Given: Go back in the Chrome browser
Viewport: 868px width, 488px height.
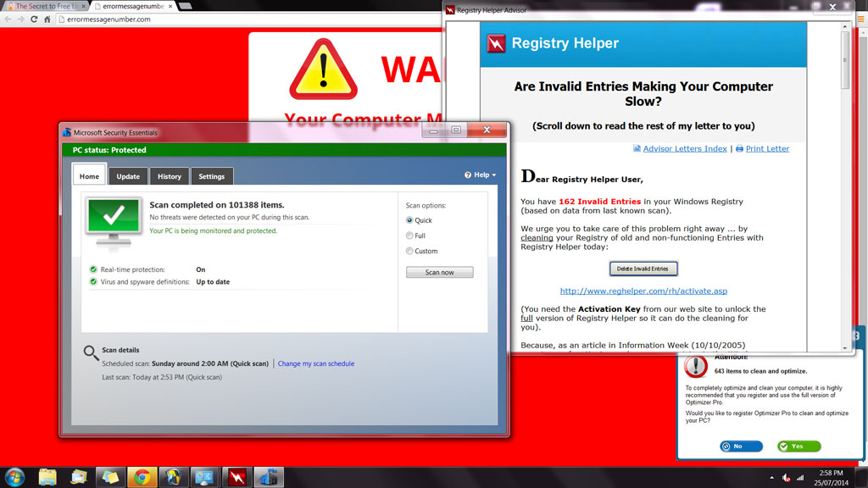Looking at the screenshot, I should click(8, 19).
